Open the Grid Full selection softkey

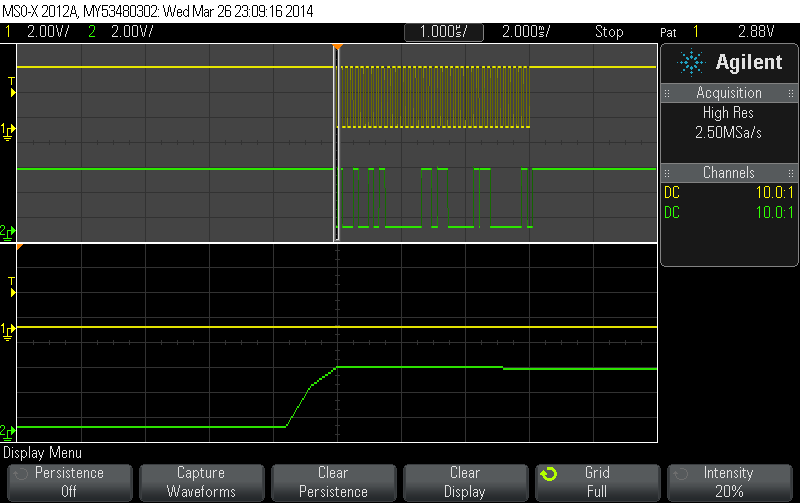click(x=597, y=482)
